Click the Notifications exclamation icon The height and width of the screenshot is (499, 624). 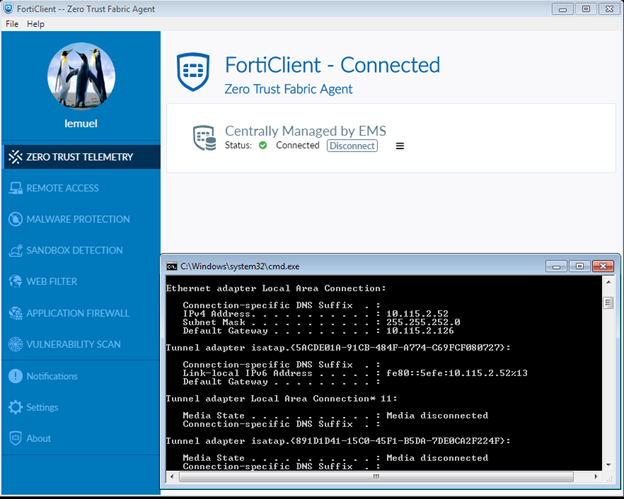16,376
